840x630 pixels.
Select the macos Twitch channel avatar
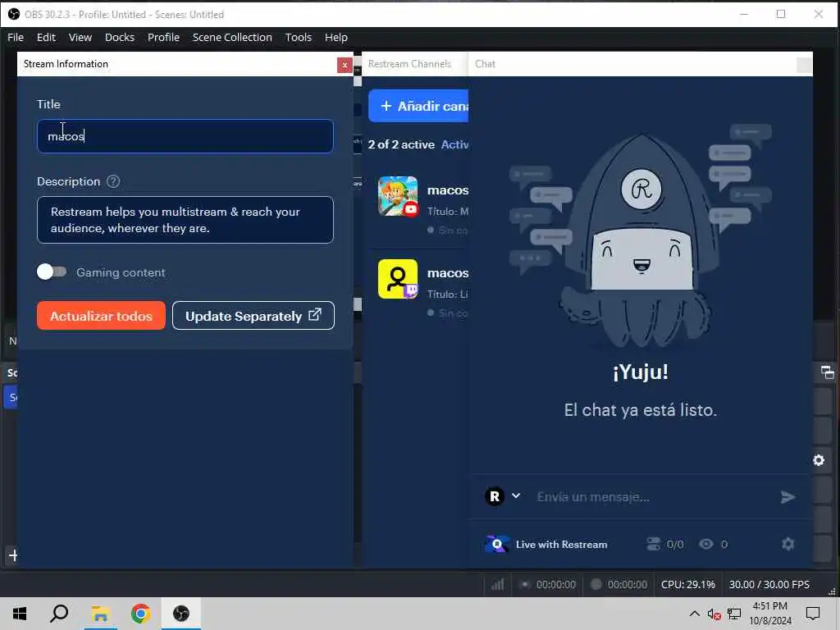click(x=398, y=279)
